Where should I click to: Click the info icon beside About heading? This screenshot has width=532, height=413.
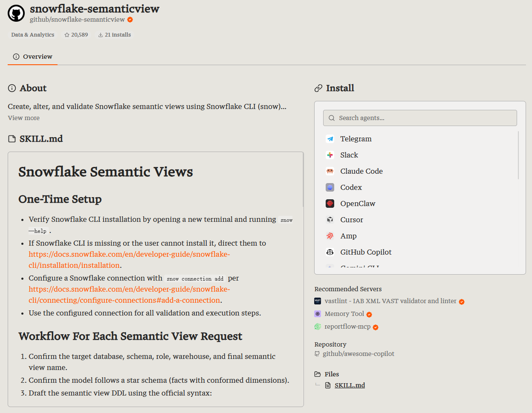(12, 88)
